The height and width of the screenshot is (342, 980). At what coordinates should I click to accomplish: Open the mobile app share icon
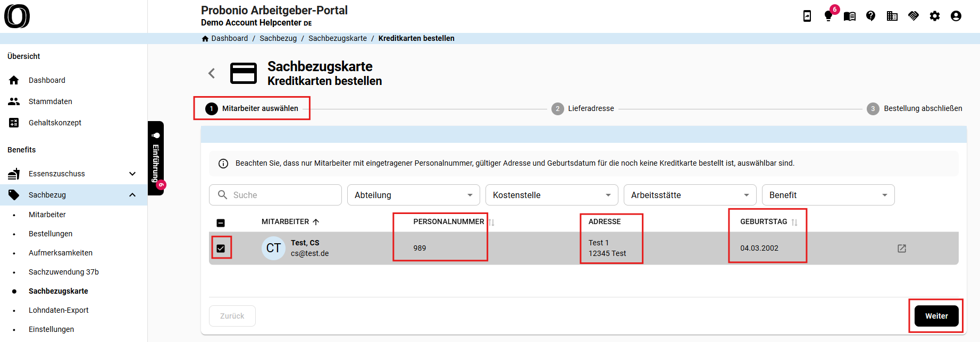[x=807, y=16]
